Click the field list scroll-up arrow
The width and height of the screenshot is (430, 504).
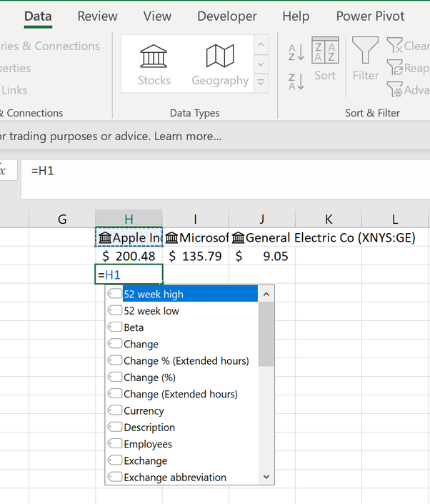[x=266, y=294]
